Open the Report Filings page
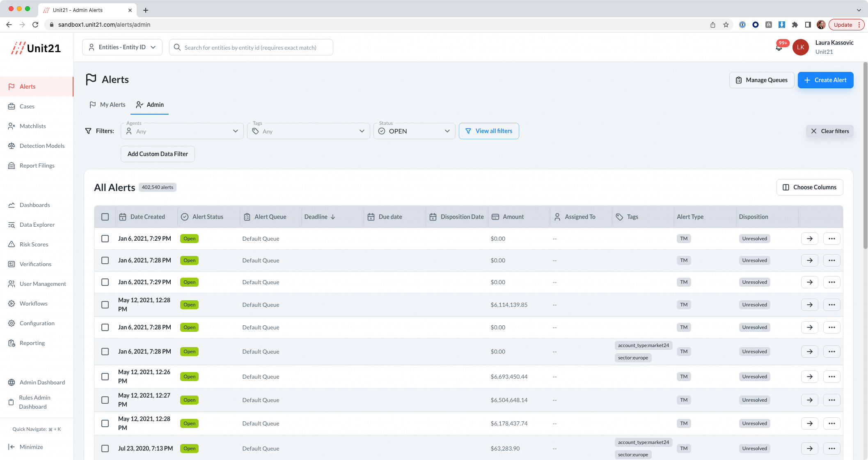 pyautogui.click(x=37, y=166)
